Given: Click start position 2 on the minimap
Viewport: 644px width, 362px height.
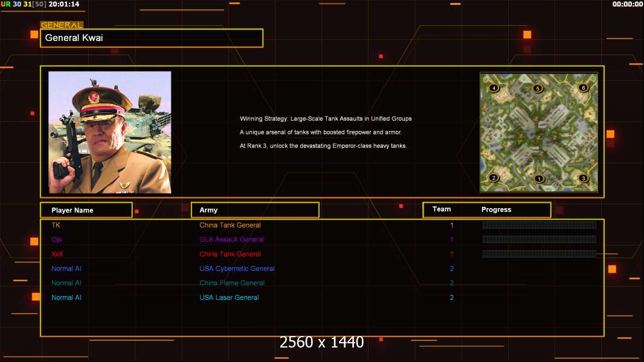Looking at the screenshot, I should tap(494, 177).
